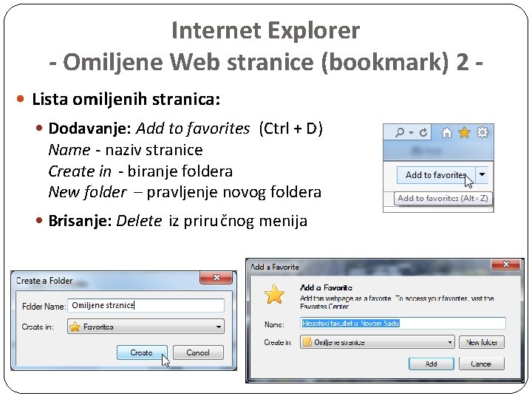The height and width of the screenshot is (399, 532).
Task: Click the Folder Name input field
Action: [x=146, y=305]
